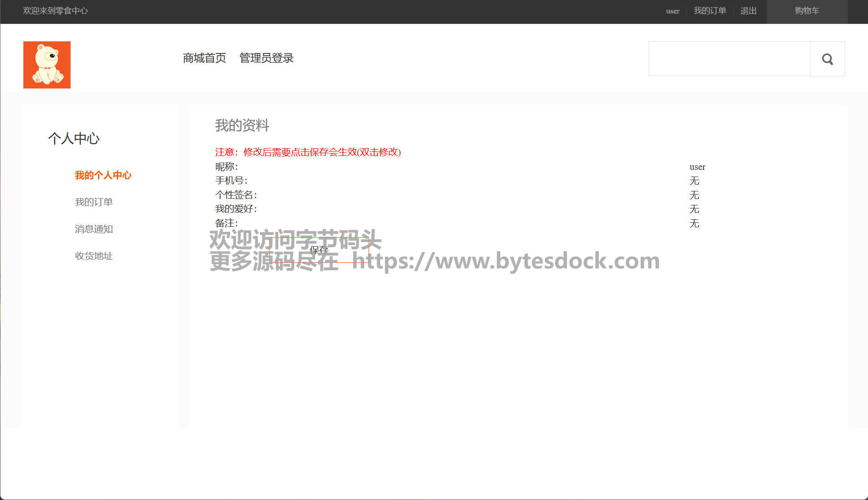Click inside the search input box

pos(729,59)
